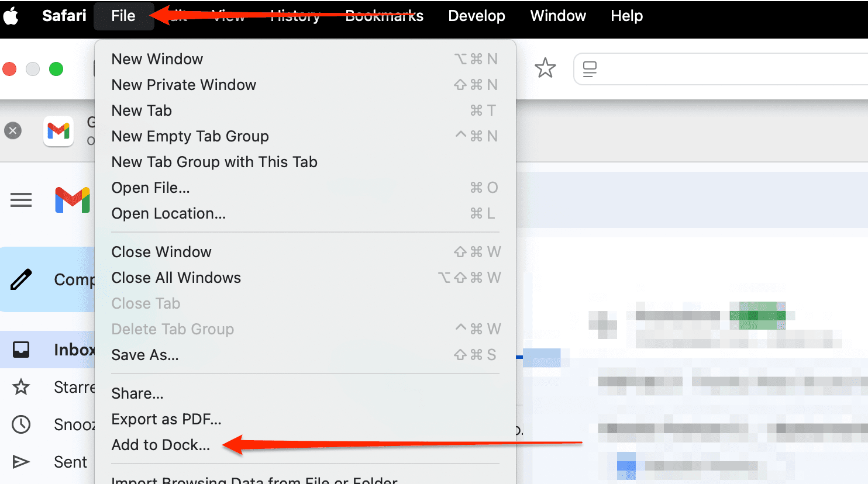Choose New Private Window
868x484 pixels.
point(184,85)
